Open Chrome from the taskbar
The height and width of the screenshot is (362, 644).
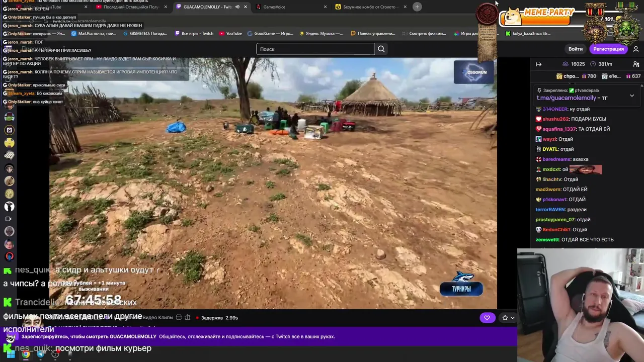pyautogui.click(x=26, y=354)
